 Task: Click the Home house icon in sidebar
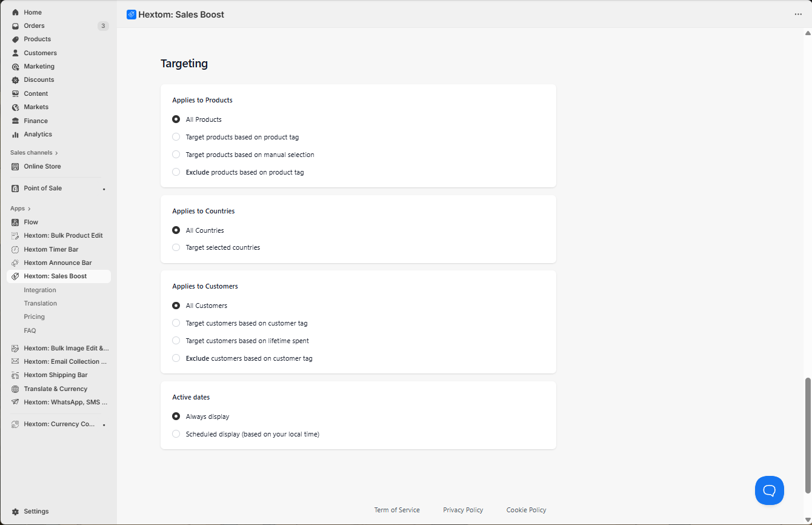tap(16, 12)
